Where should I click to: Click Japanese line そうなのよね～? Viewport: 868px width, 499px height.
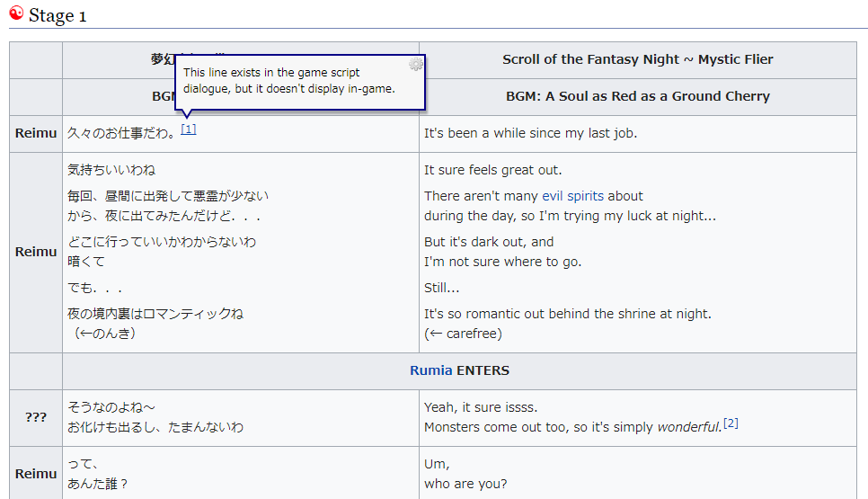111,407
